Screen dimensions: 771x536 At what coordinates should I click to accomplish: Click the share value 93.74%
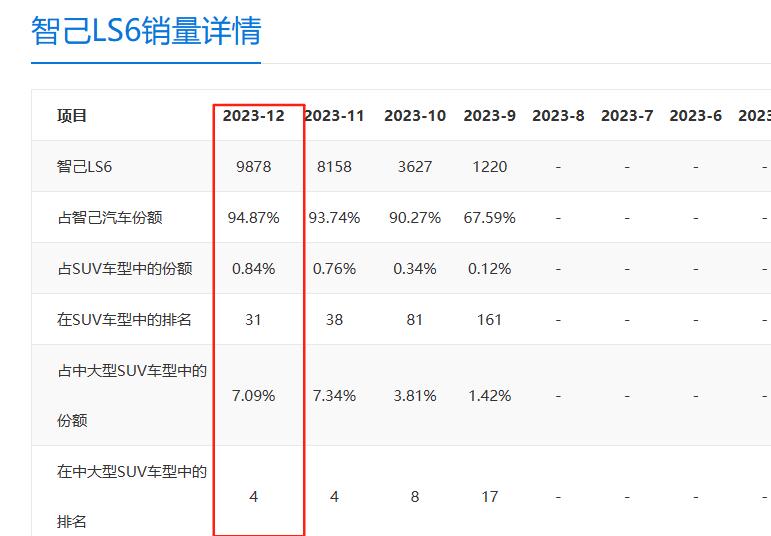coord(334,217)
